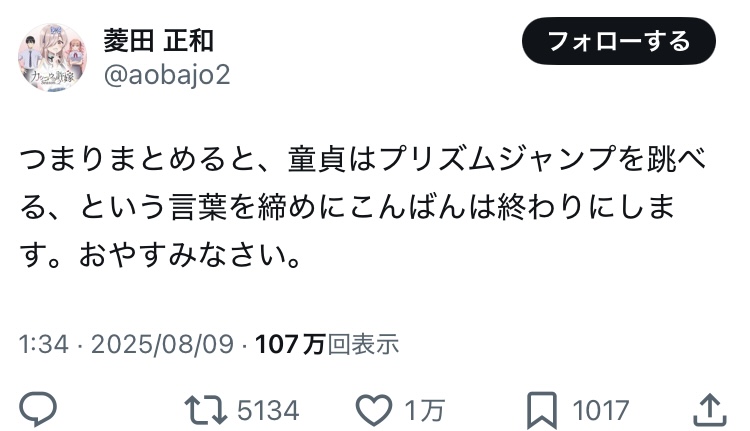Click the 1万 likes count
The height and width of the screenshot is (431, 750).
tap(425, 410)
